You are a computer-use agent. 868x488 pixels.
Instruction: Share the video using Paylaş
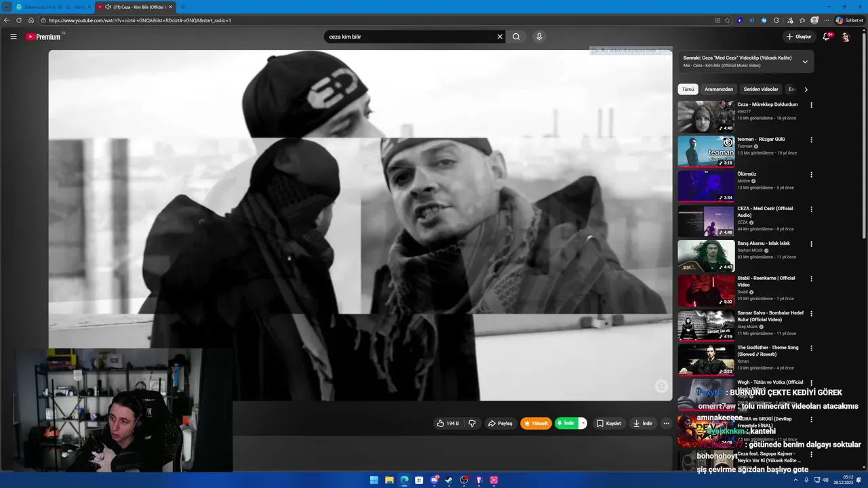click(500, 423)
